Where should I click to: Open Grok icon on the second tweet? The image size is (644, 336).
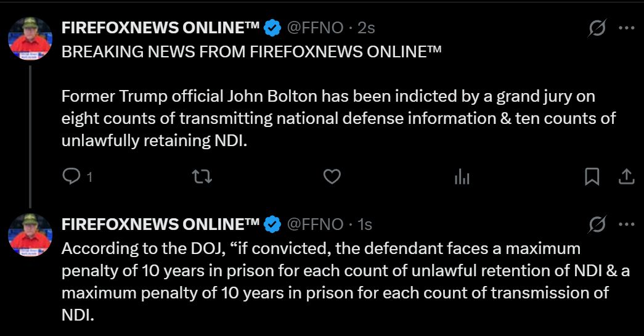click(x=597, y=224)
